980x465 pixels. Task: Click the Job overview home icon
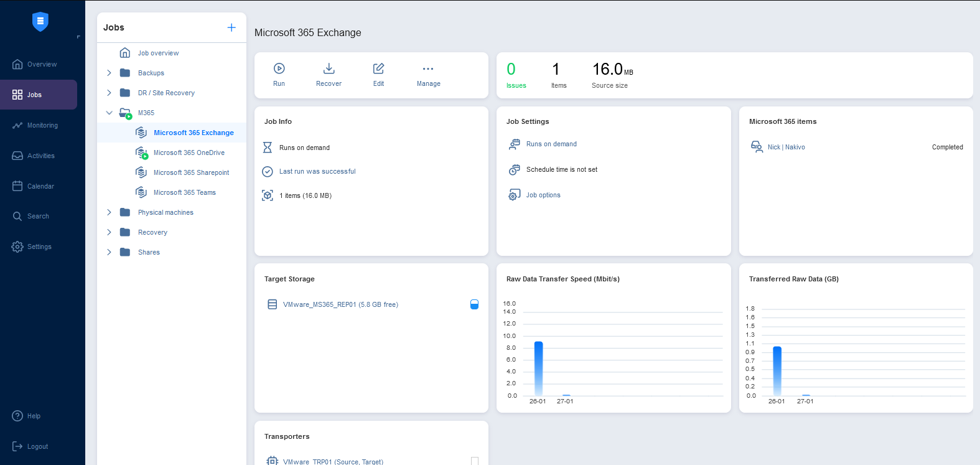point(125,53)
